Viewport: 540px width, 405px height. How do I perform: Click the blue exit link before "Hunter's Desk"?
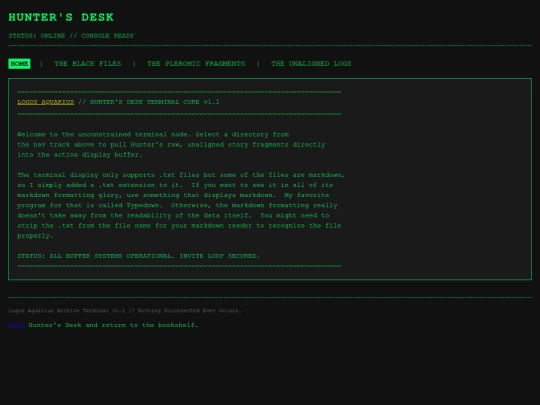(16, 325)
